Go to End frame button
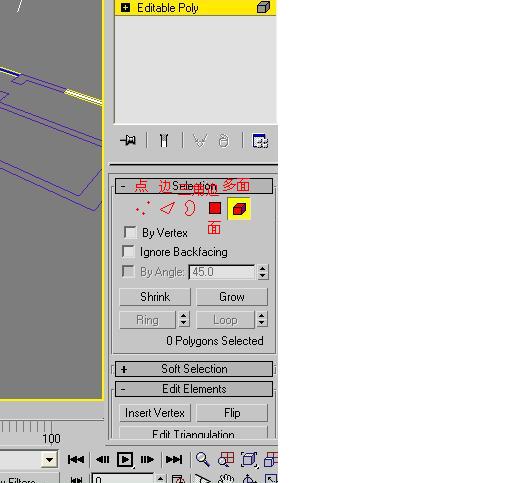The width and height of the screenshot is (512, 483). point(174,460)
